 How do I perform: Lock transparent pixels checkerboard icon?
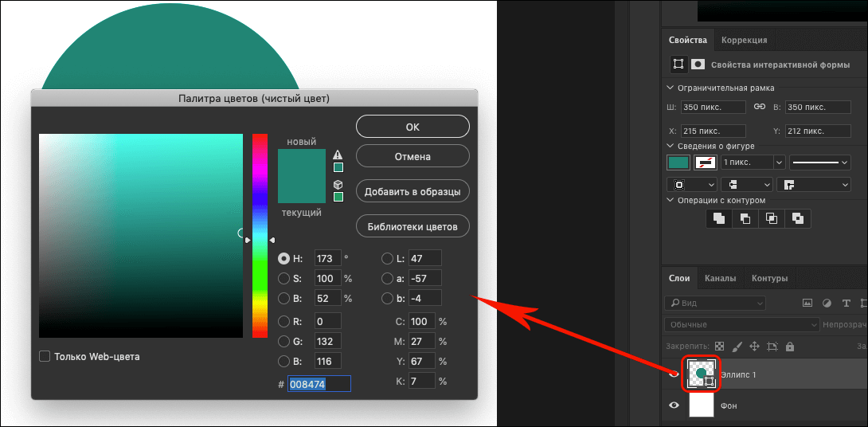[x=719, y=347]
